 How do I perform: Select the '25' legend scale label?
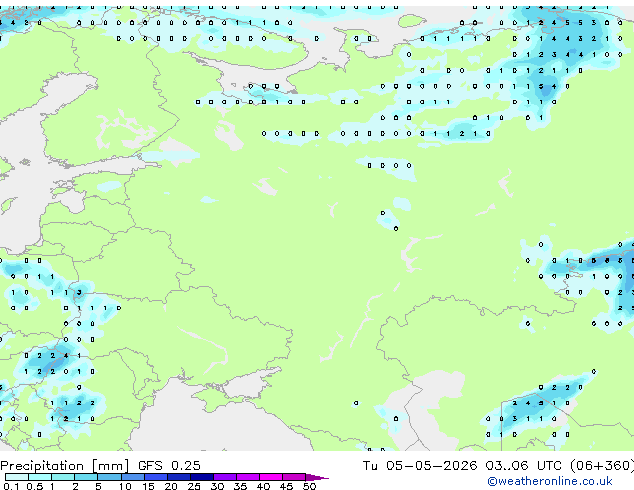point(194,486)
